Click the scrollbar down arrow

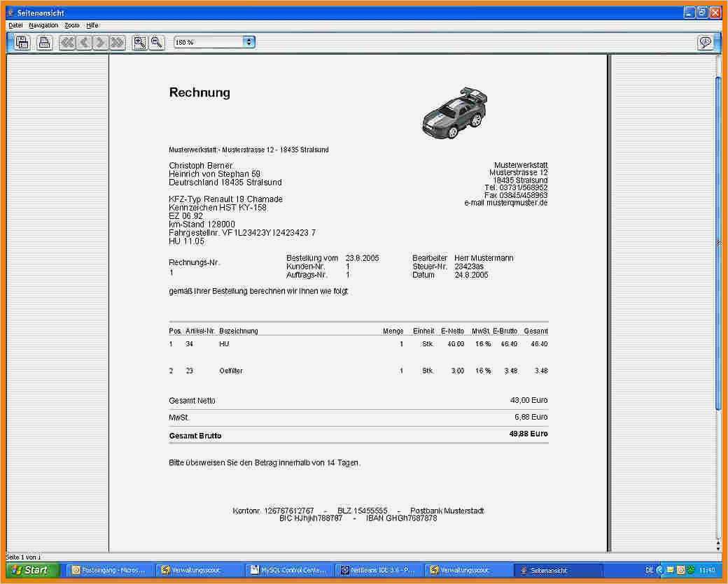[x=718, y=548]
